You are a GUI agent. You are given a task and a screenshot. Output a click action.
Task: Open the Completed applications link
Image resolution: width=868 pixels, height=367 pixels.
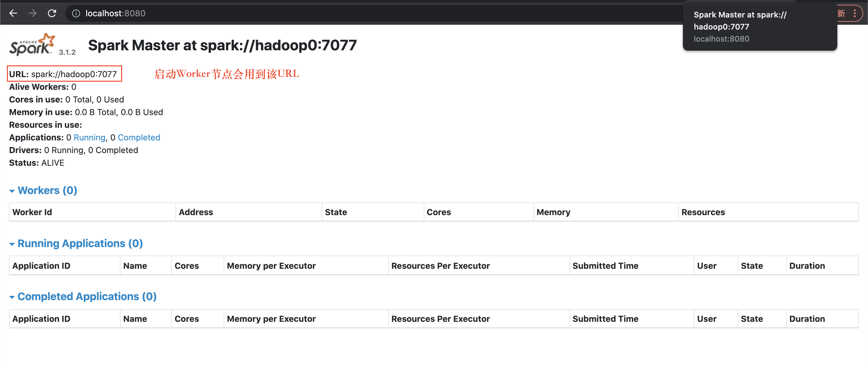pyautogui.click(x=139, y=137)
